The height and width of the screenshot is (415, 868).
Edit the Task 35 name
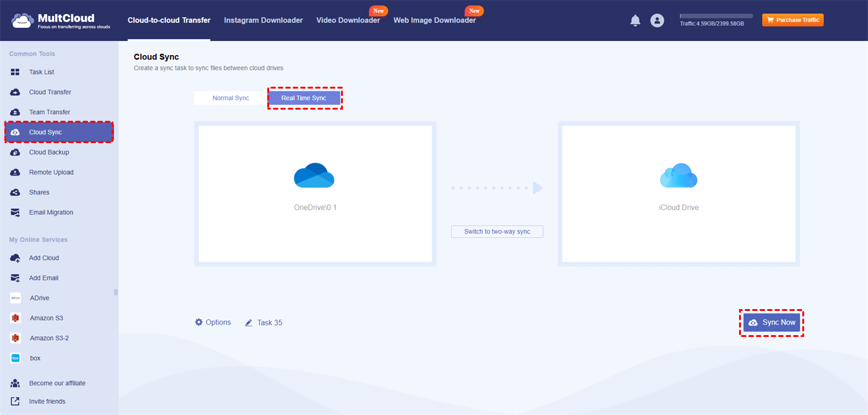point(270,323)
